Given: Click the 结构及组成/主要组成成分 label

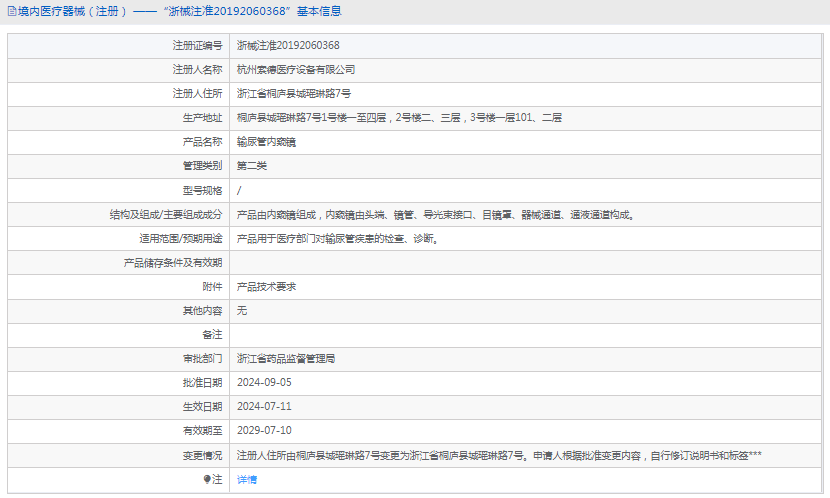Looking at the screenshot, I should pyautogui.click(x=166, y=215).
